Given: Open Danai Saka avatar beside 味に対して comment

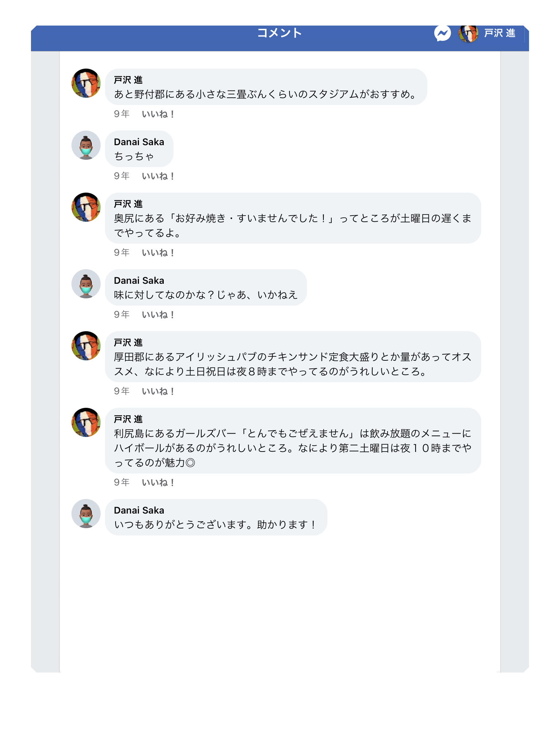Looking at the screenshot, I should (x=86, y=284).
